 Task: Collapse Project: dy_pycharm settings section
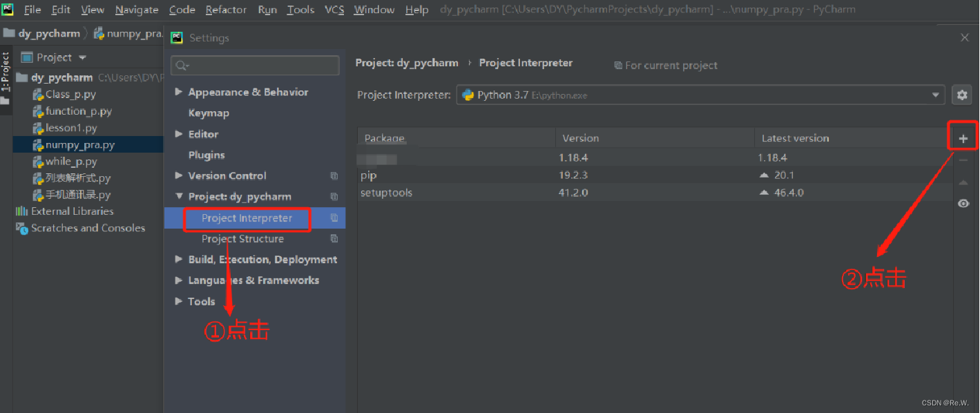(179, 197)
